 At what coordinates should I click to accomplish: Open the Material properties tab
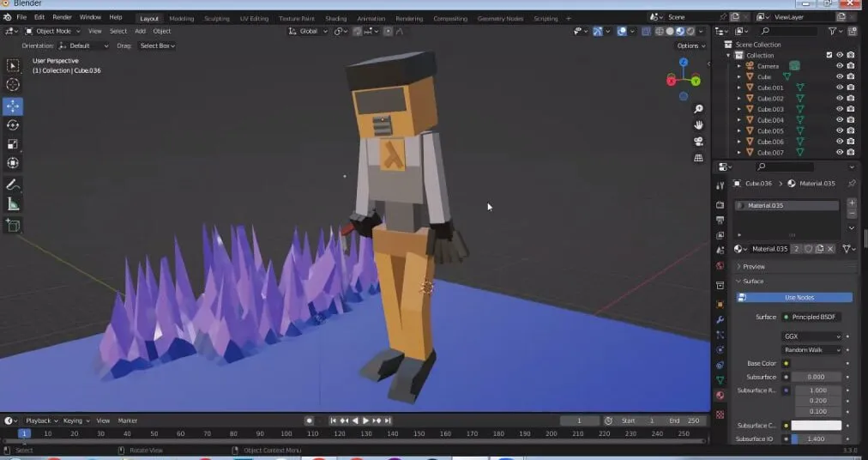tap(720, 396)
